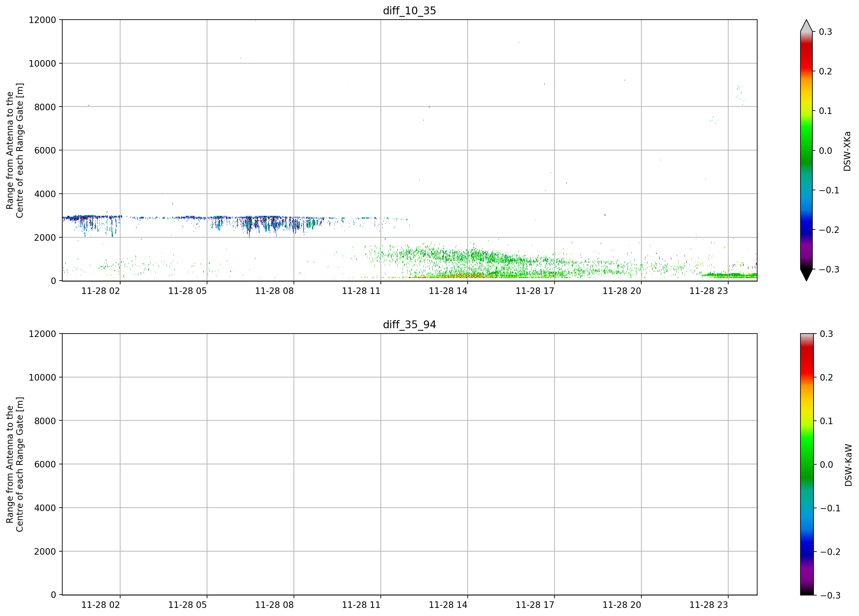Click the DSW-KaW color gradient bar
This screenshot has width=859, height=616.
(x=806, y=464)
